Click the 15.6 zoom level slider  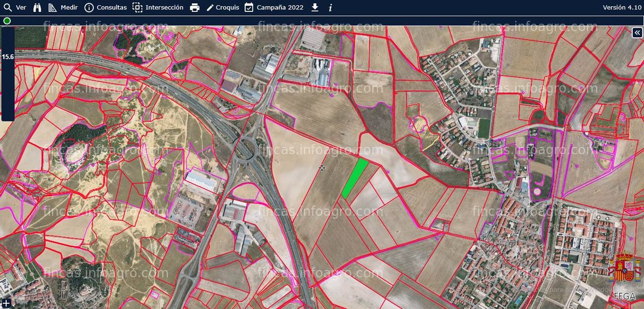(8, 74)
